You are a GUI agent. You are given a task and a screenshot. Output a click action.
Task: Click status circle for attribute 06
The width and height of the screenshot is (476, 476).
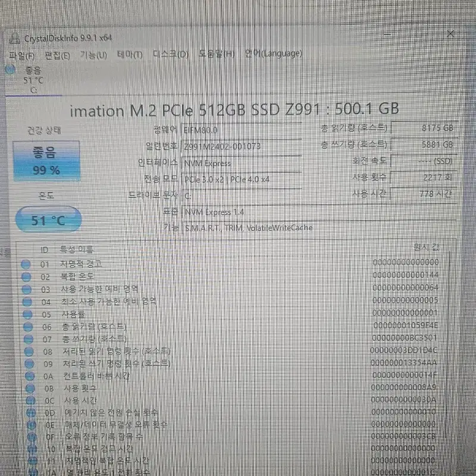28,327
